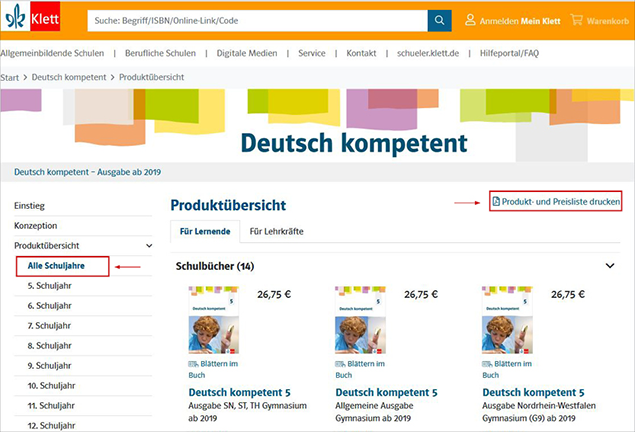Viewport: 635px width, 432px height.
Task: Open Deutsch kompetent 5 title, Allgemeine Ausgabe
Action: coord(387,392)
